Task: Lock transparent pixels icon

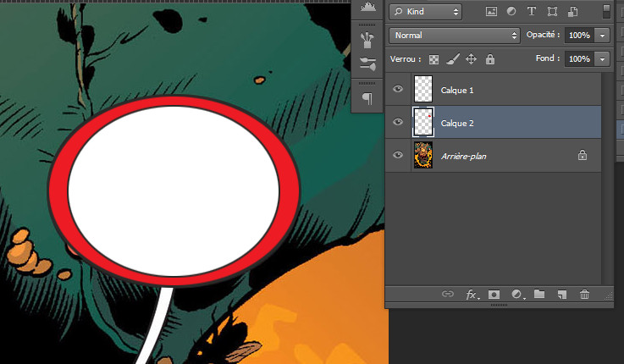Action: (433, 59)
